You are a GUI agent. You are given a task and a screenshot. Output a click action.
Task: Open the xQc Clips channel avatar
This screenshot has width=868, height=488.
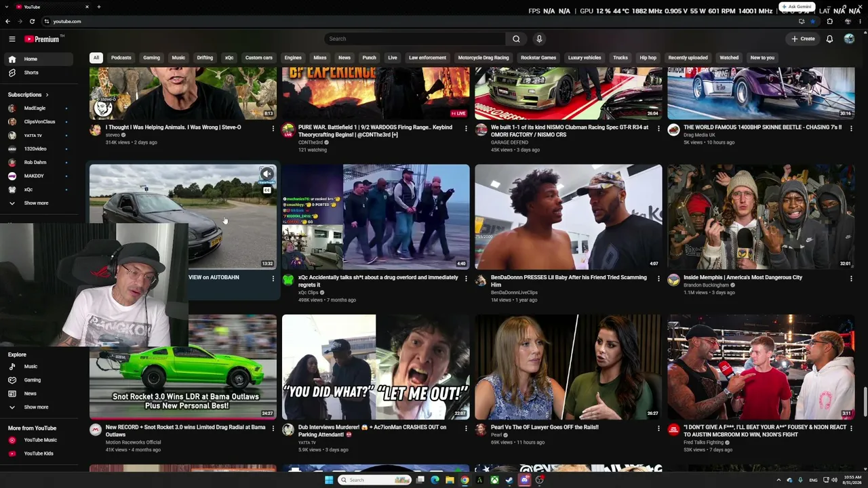(x=288, y=280)
